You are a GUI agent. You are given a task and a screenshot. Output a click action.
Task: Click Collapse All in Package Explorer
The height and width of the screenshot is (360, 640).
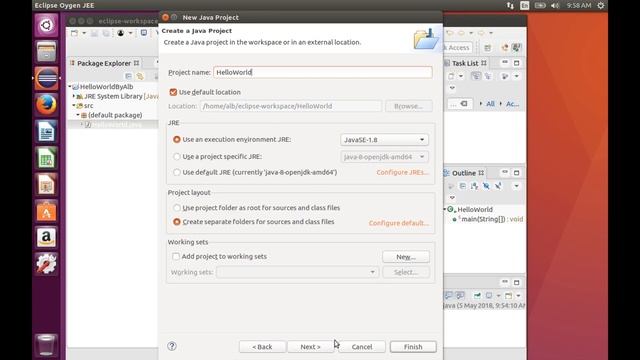point(129,76)
